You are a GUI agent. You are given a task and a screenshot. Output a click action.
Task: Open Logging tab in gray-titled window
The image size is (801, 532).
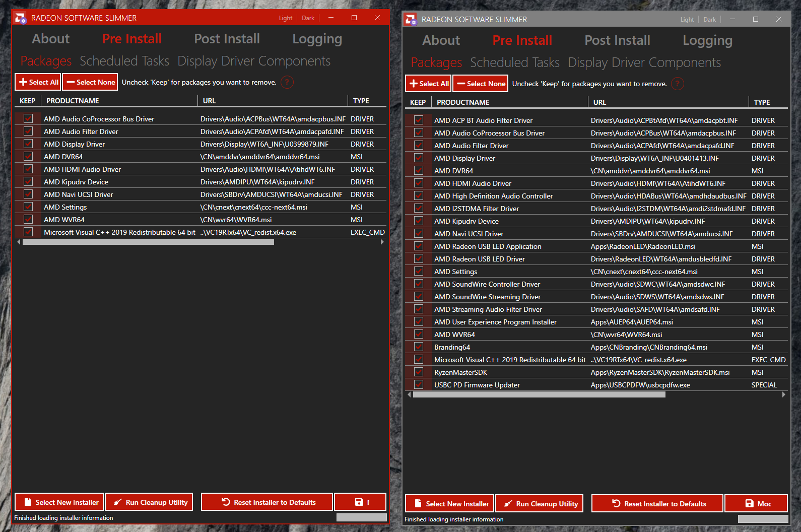(708, 41)
